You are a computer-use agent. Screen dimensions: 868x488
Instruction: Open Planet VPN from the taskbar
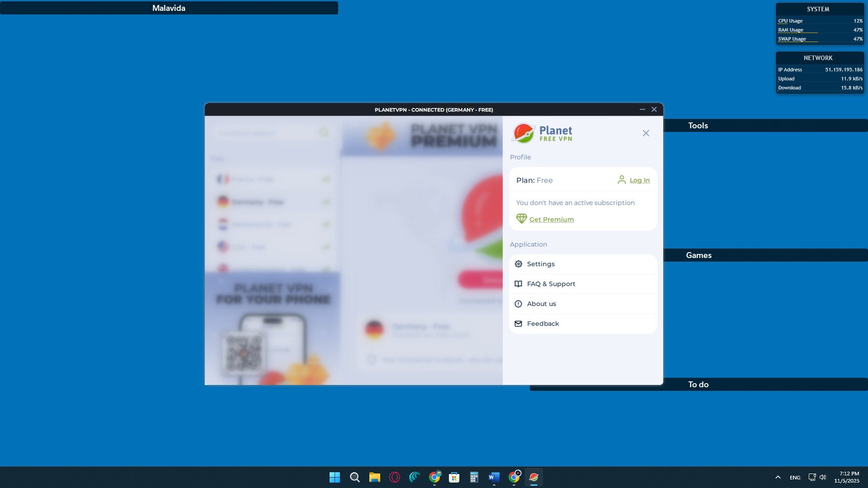[533, 477]
